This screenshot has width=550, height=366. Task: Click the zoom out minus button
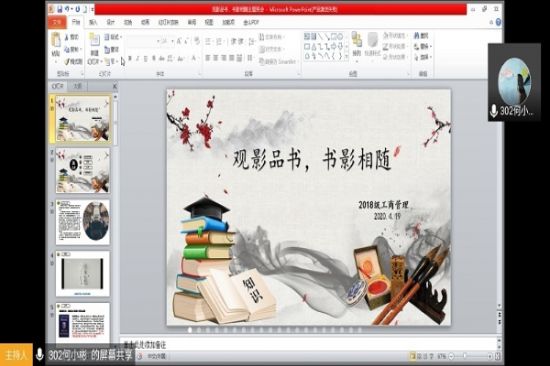452,356
